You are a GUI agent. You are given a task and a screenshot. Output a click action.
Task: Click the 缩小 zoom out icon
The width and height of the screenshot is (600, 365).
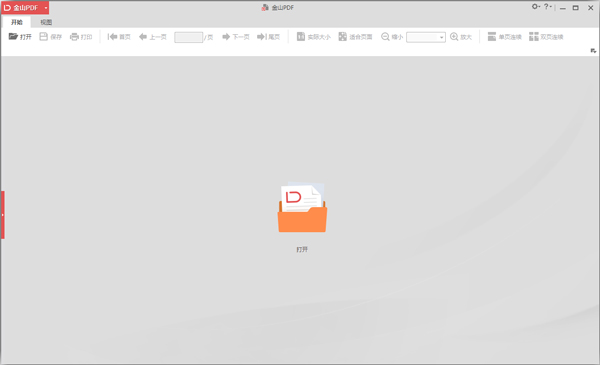385,37
